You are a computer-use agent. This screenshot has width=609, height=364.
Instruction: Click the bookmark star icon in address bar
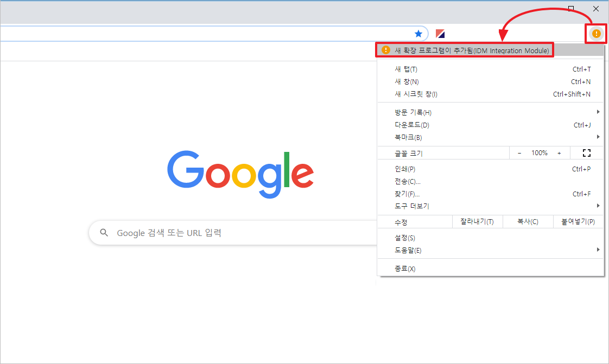(x=418, y=34)
